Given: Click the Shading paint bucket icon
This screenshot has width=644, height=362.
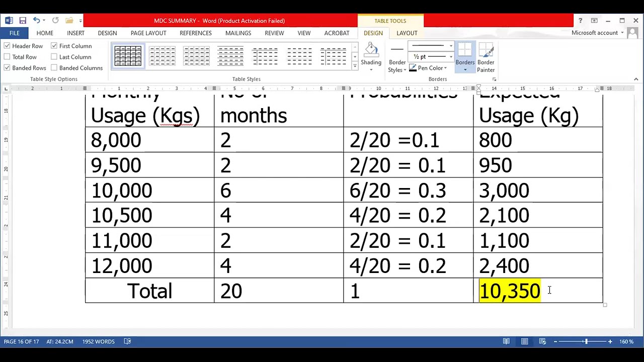Looking at the screenshot, I should coord(371,50).
